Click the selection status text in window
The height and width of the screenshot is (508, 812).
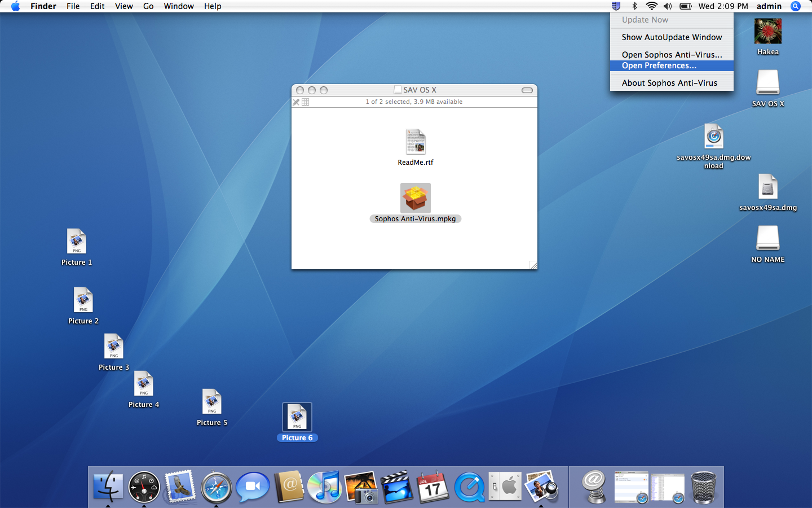414,102
